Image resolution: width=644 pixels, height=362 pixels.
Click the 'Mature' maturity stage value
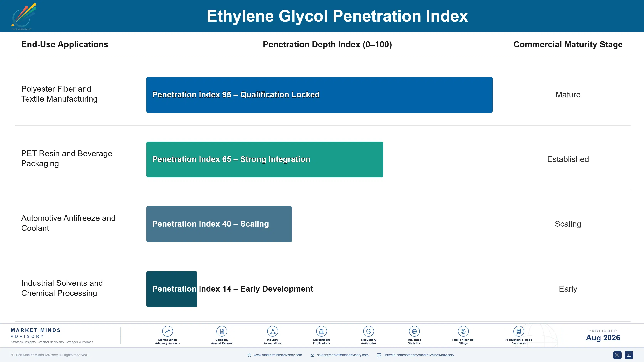(568, 95)
